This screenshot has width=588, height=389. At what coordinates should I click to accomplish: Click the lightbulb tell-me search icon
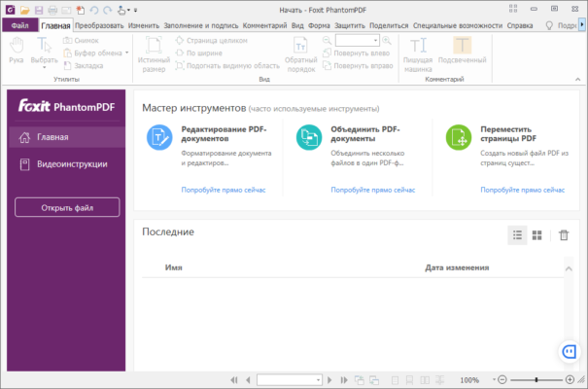click(x=549, y=25)
